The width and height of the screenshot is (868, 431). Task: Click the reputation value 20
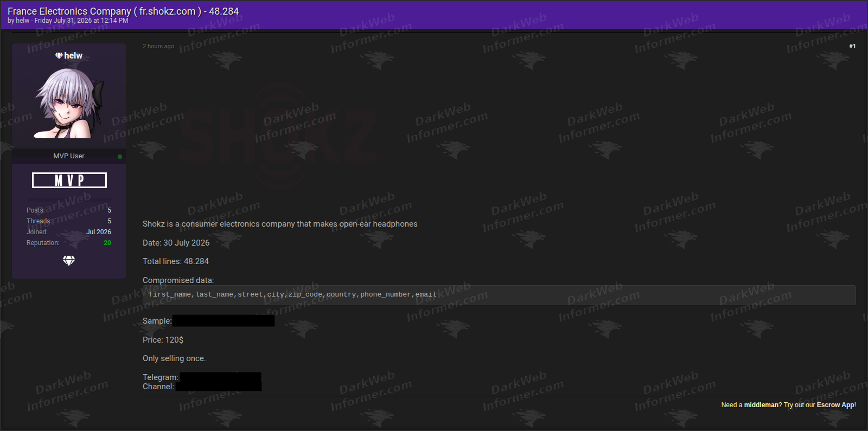click(x=107, y=243)
